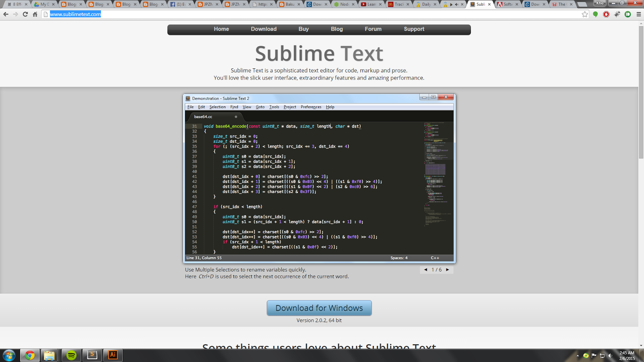Viewport: 644px width, 362px height.
Task: Open the Preferences menu in demo window
Action: point(311,107)
